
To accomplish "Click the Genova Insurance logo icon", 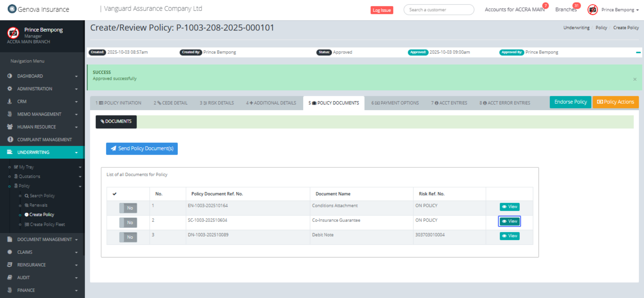I will tap(12, 9).
